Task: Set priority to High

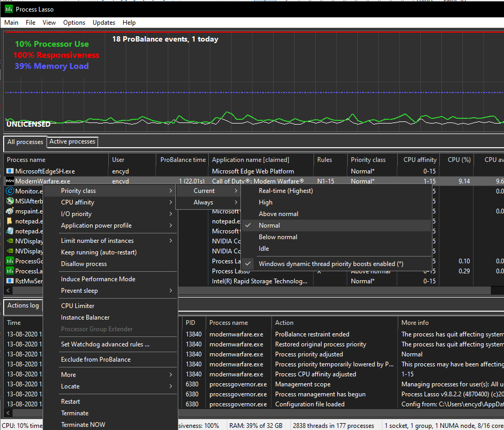Action: tap(336, 202)
